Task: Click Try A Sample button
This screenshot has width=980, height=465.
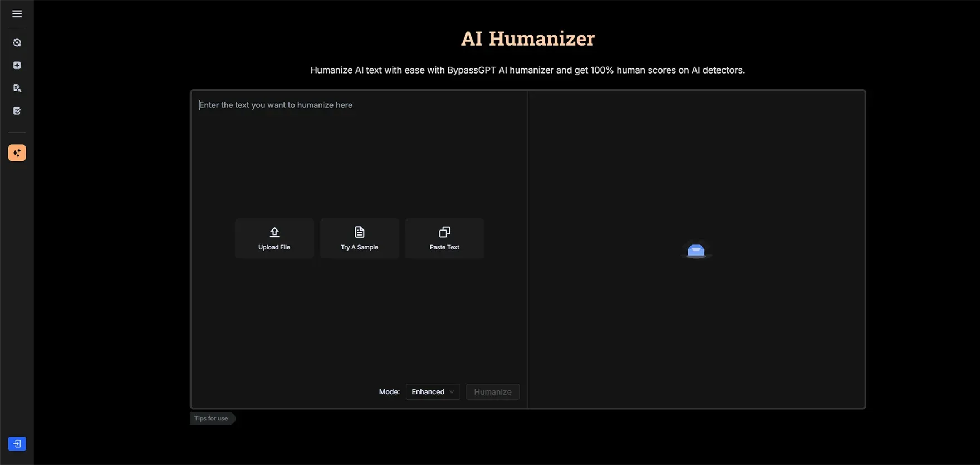Action: tap(360, 238)
